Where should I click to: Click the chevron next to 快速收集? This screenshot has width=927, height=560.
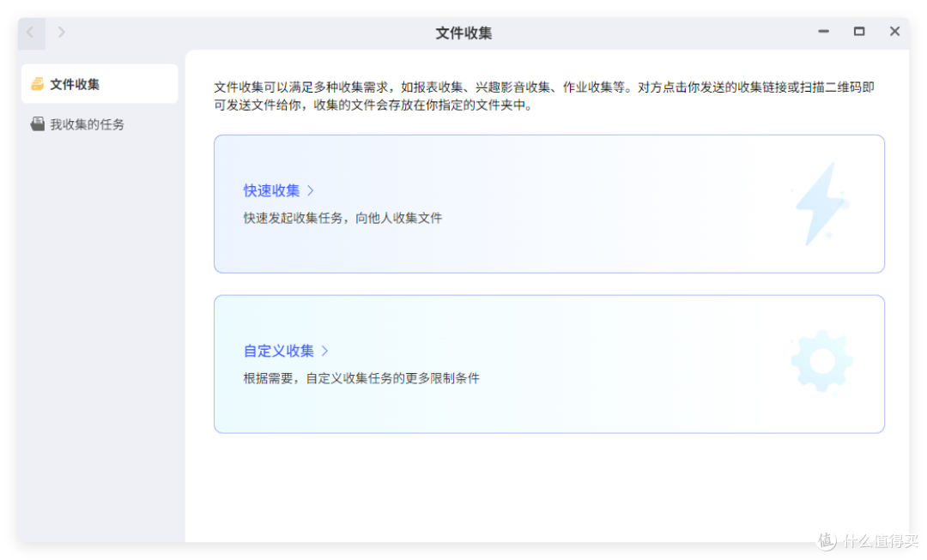[311, 190]
